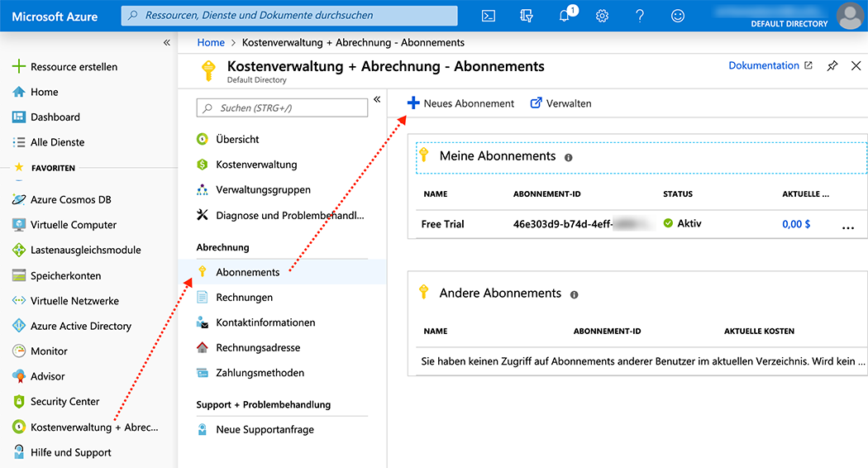This screenshot has width=868, height=468.
Task: Click the 0,00 $ cost link
Action: (x=796, y=224)
